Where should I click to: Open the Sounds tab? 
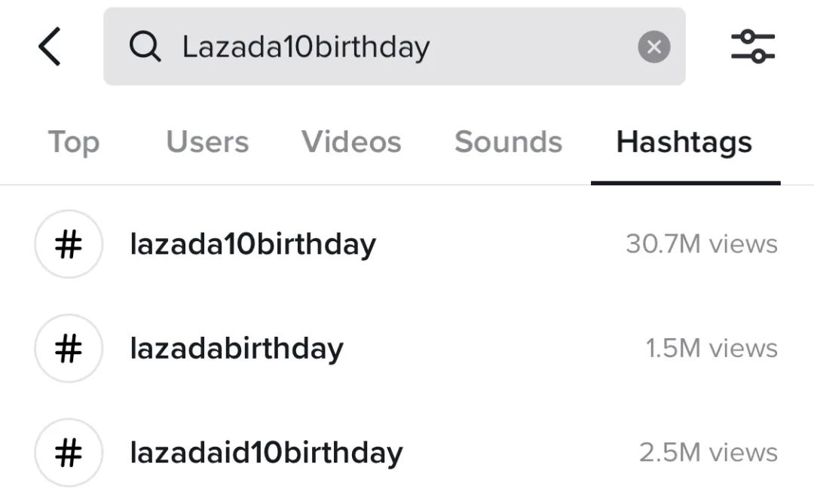(508, 142)
